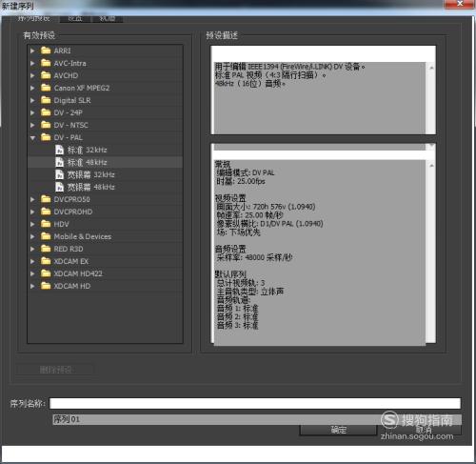476x464 pixels.
Task: Expand the Mobile & Devices arrow
Action: [x=32, y=236]
